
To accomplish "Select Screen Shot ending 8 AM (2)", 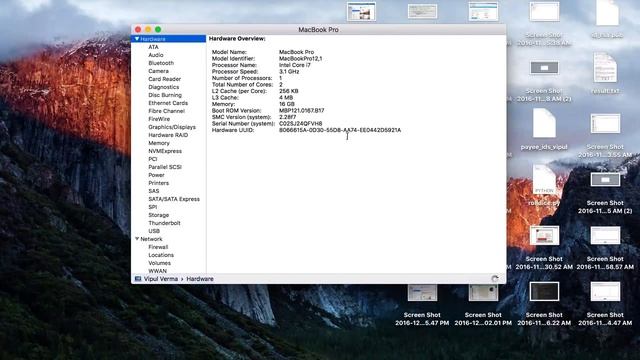I will point(544,68).
